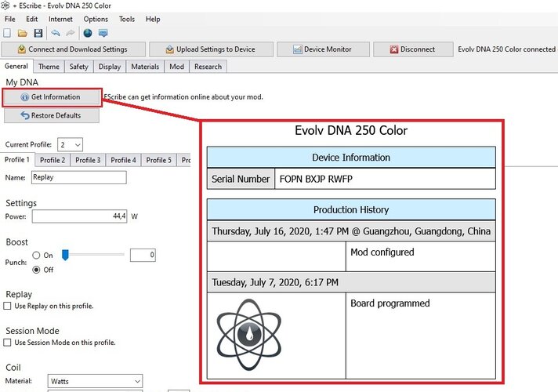
Task: Undo the last change via toolbar arrow
Action: click(55, 33)
